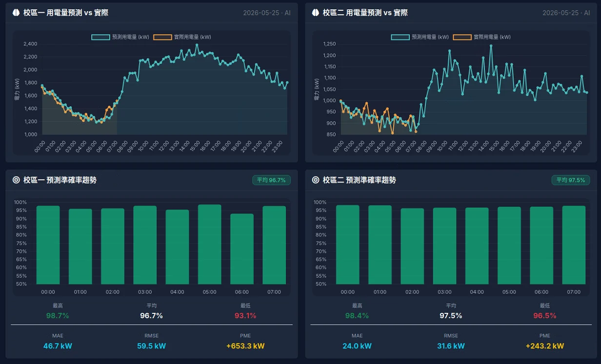Click the 2026-05-25 · AI date in 校區二 panel
Screen dimensions: 601x364
tap(566, 13)
